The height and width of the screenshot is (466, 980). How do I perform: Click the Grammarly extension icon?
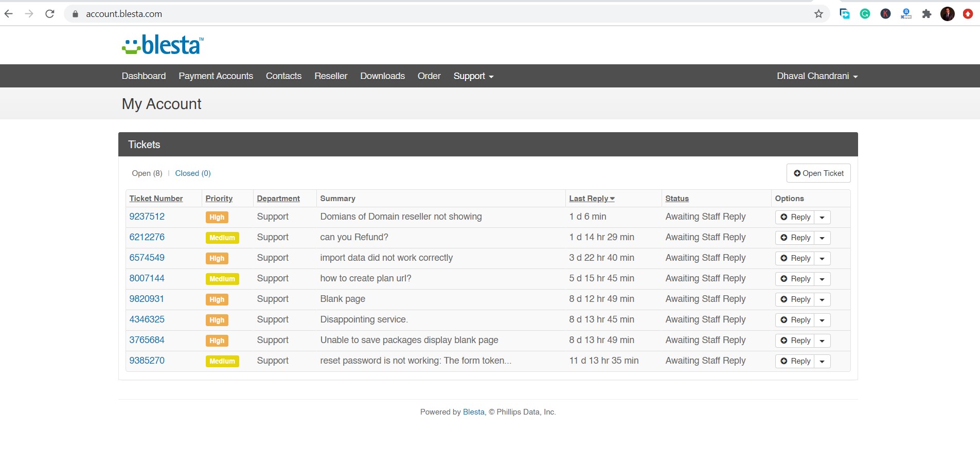click(x=865, y=14)
